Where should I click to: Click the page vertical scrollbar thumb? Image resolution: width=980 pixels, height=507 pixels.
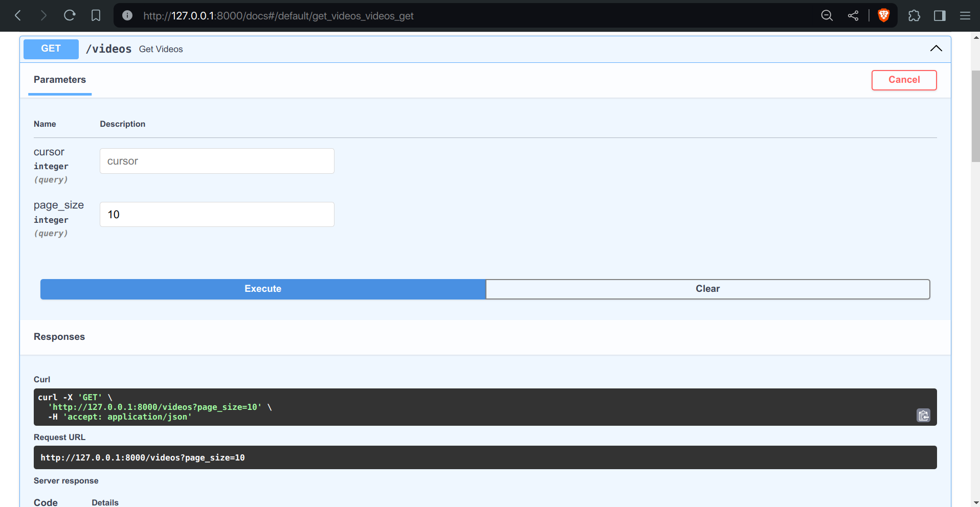pyautogui.click(x=975, y=116)
